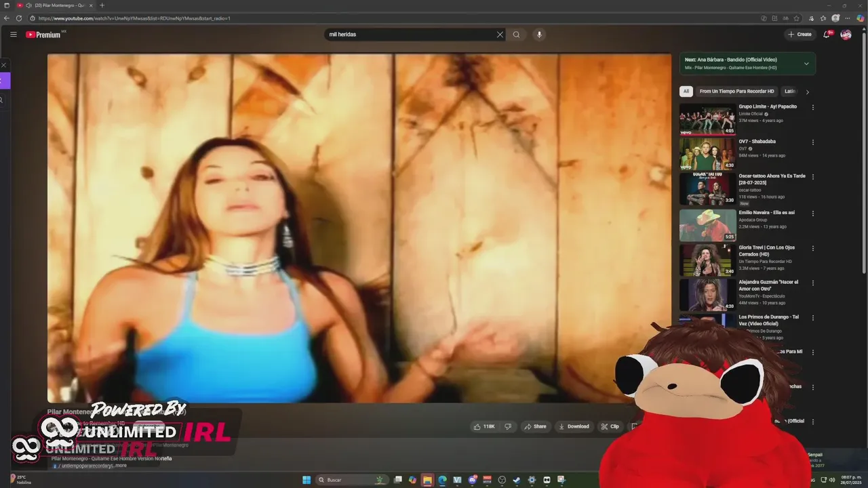Image resolution: width=868 pixels, height=488 pixels.
Task: Open Gloria Trevi Con Los Ojos Cerrados thumbnail
Action: click(707, 260)
